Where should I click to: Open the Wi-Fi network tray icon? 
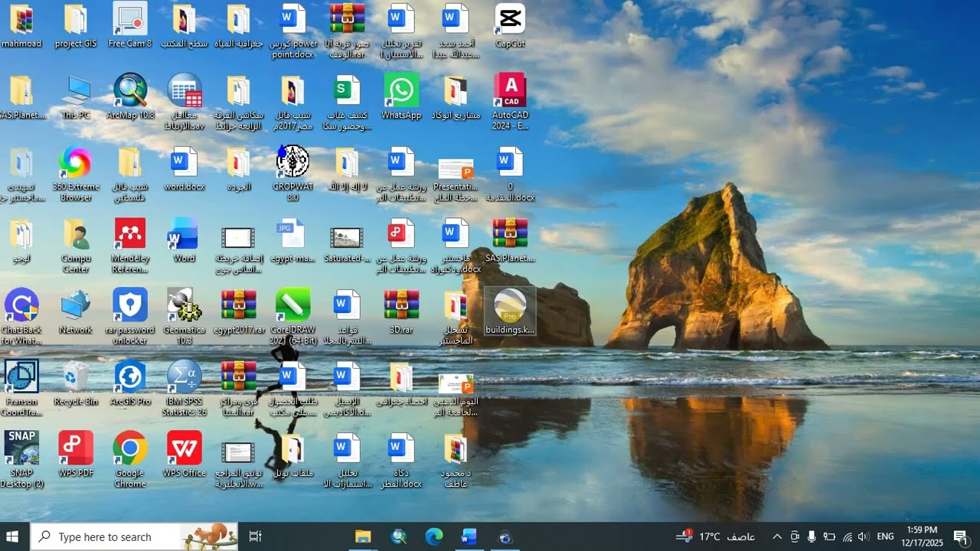point(847,536)
